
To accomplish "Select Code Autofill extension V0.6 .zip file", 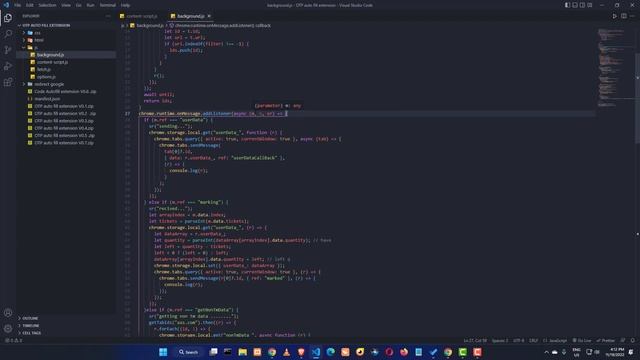I will tap(66, 91).
